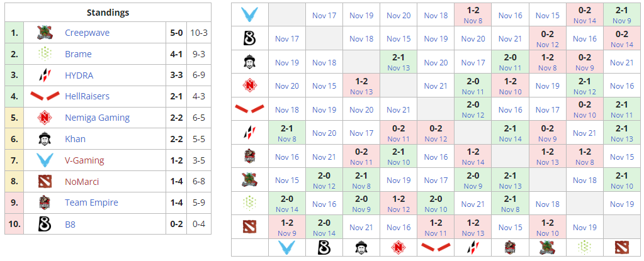Open the B8 team name link
Viewport: 644px width, 261px height.
click(x=70, y=224)
